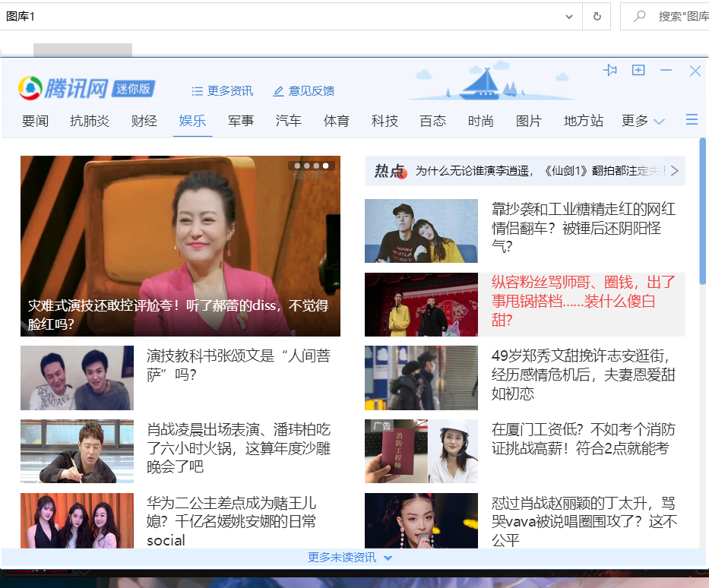Open the 姚安娜 华为二公主 headline
Image resolution: width=709 pixels, height=588 pixels.
tap(231, 522)
